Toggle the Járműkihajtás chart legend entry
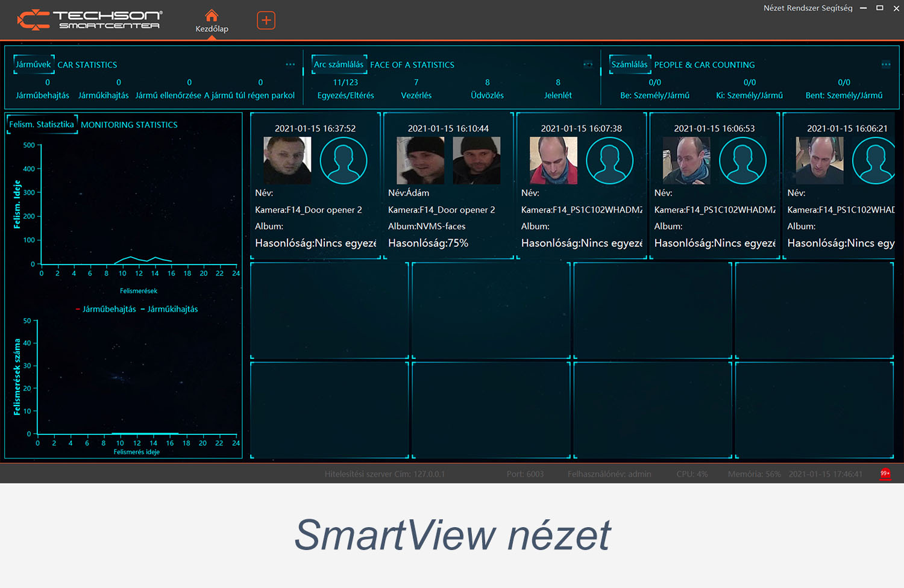Screen dimensions: 904x588 click(x=169, y=309)
